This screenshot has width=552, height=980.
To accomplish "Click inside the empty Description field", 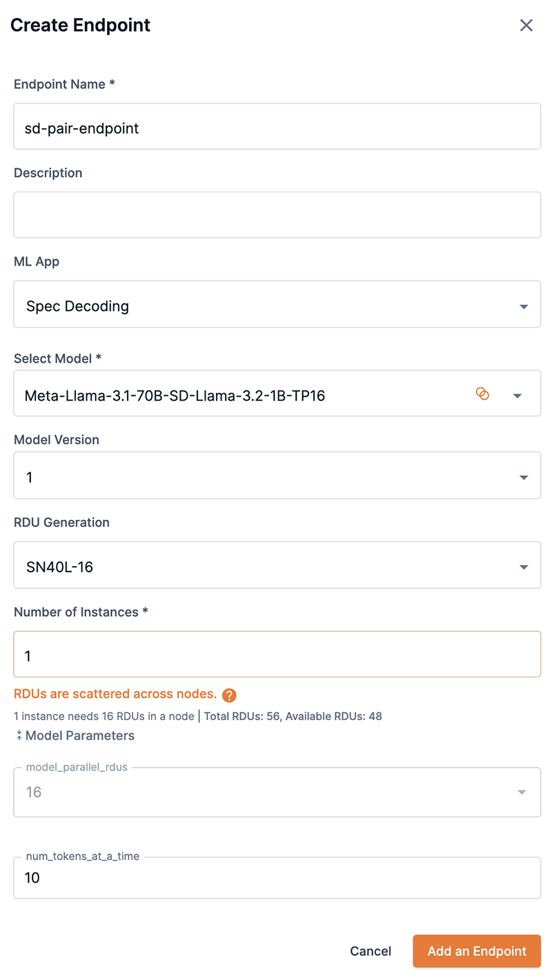I will (x=276, y=214).
